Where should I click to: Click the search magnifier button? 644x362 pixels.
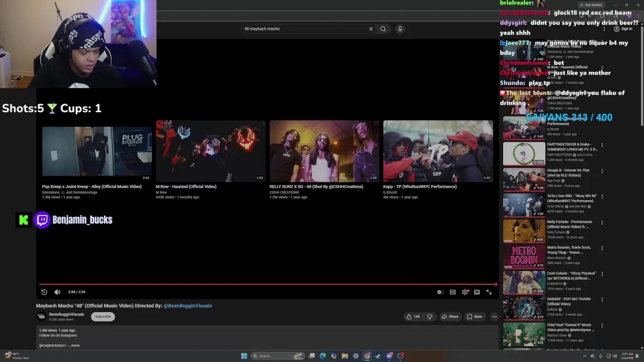383,29
